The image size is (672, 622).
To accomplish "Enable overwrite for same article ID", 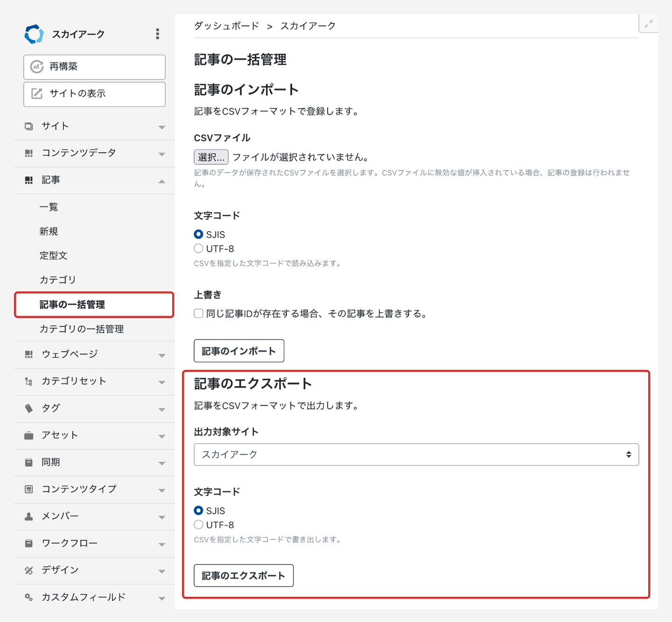I will coord(199,313).
